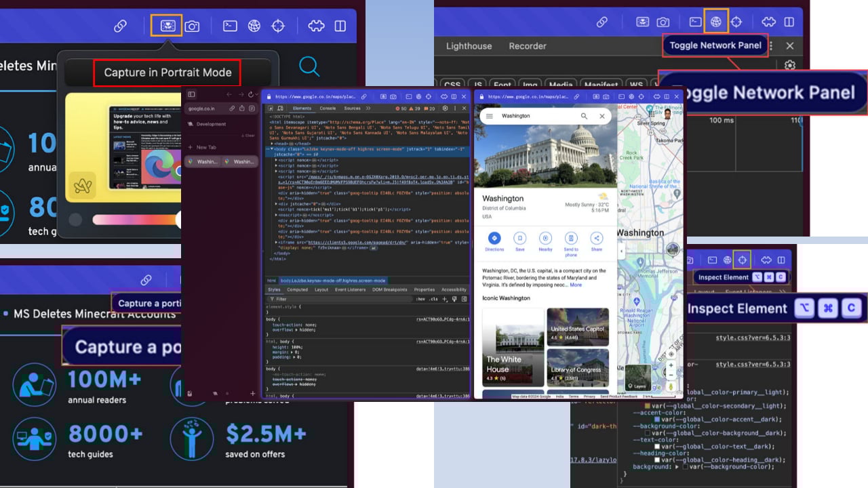Toggle .cls class editor button

click(434, 299)
